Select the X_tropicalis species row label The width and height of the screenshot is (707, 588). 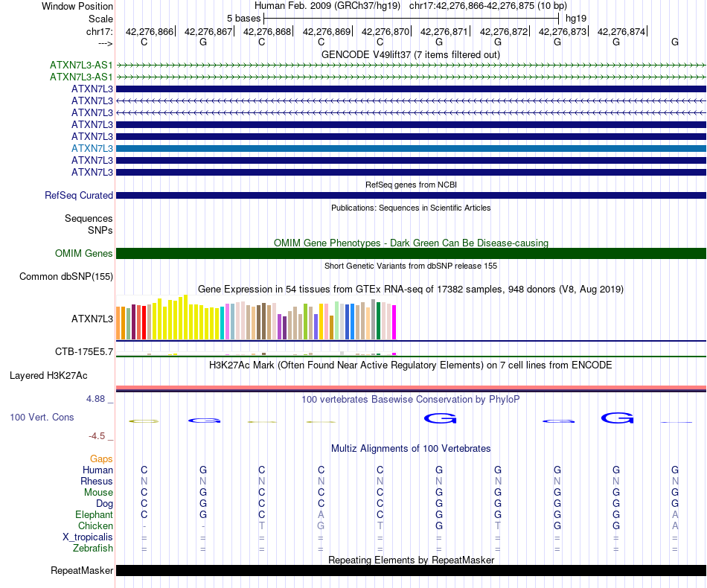[88, 537]
